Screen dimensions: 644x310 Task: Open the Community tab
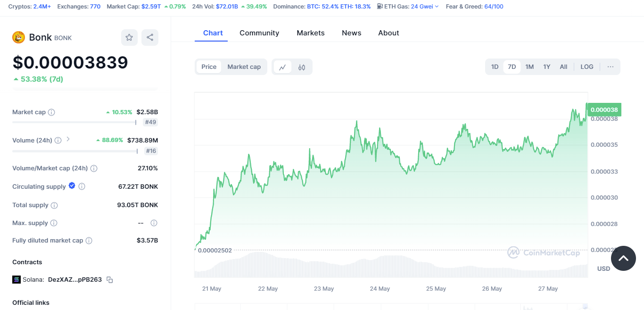[x=259, y=33]
